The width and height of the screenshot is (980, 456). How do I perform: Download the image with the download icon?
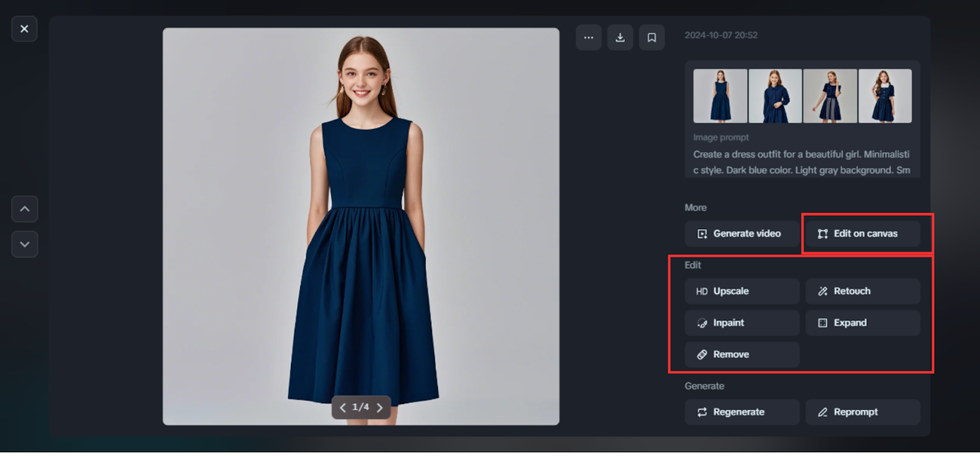point(620,38)
